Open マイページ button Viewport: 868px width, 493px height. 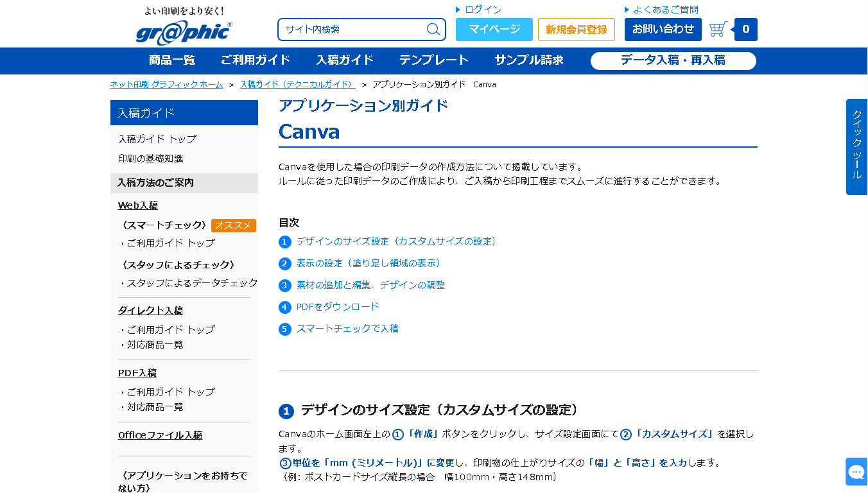click(494, 30)
